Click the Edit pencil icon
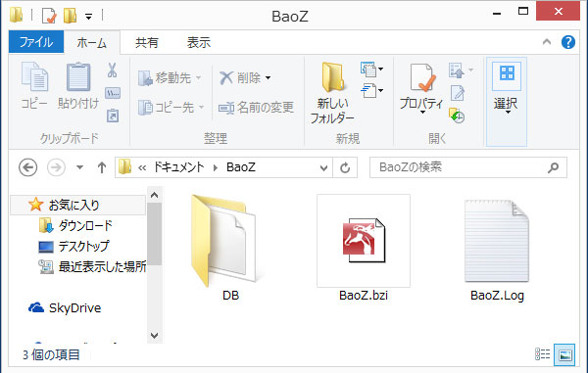The width and height of the screenshot is (588, 373). [x=458, y=93]
